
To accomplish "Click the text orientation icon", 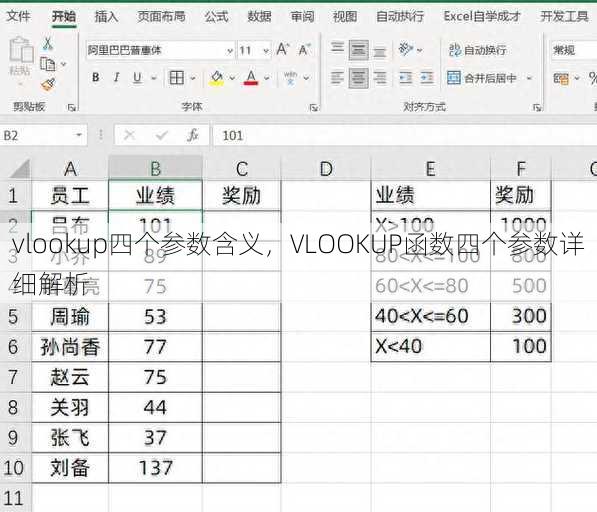I will (x=405, y=49).
